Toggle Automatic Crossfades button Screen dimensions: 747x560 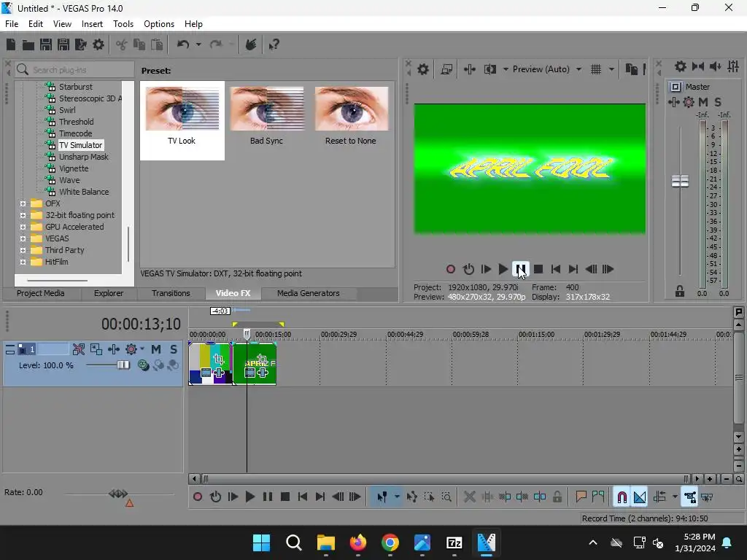[640, 497]
